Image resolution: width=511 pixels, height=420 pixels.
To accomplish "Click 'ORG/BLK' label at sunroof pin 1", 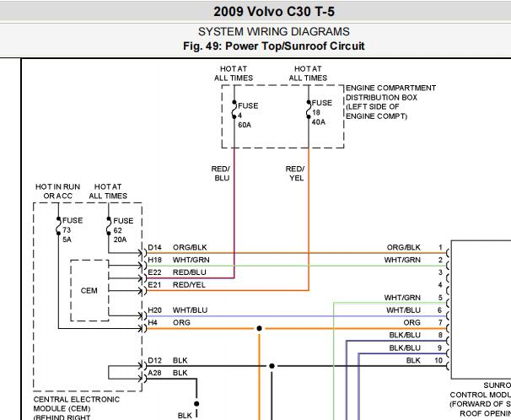I will point(404,247).
